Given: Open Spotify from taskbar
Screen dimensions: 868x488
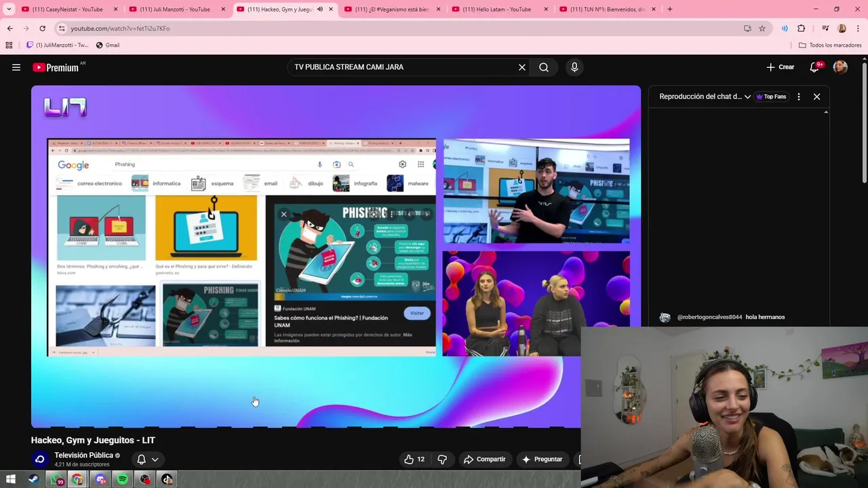Looking at the screenshot, I should click(122, 480).
